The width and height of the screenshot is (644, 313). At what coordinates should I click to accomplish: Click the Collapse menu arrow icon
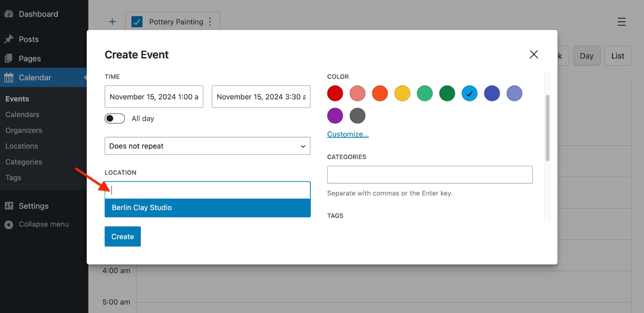pos(9,224)
